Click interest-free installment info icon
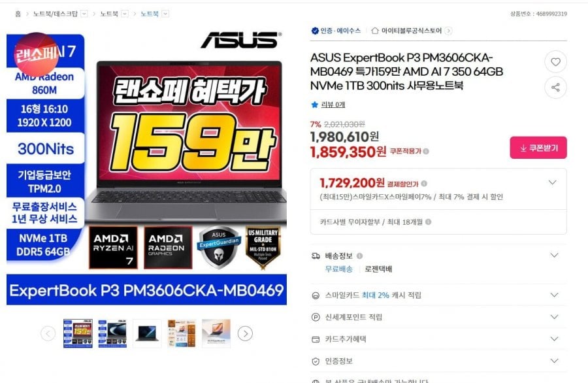588x383 pixels. point(428,222)
